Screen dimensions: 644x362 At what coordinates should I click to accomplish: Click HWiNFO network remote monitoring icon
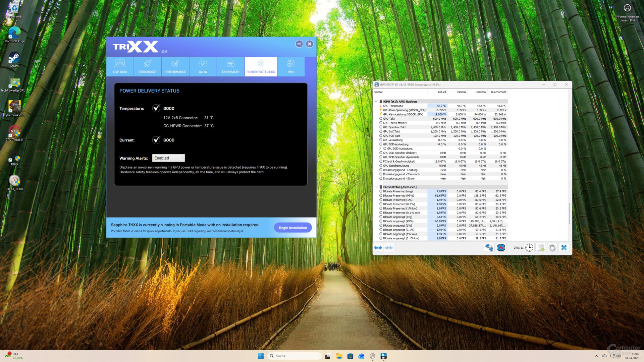point(489,248)
